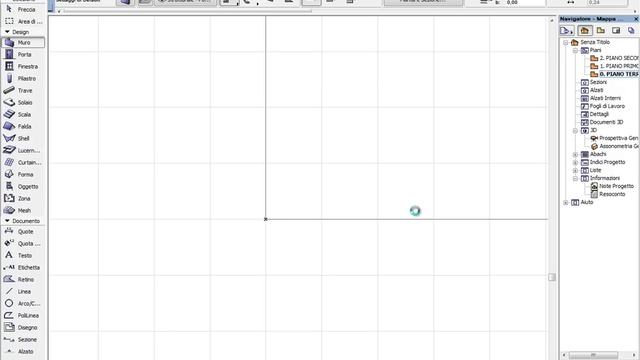This screenshot has width=640, height=360.
Task: Select the Area di selezione marquee tool
Action: [x=23, y=21]
